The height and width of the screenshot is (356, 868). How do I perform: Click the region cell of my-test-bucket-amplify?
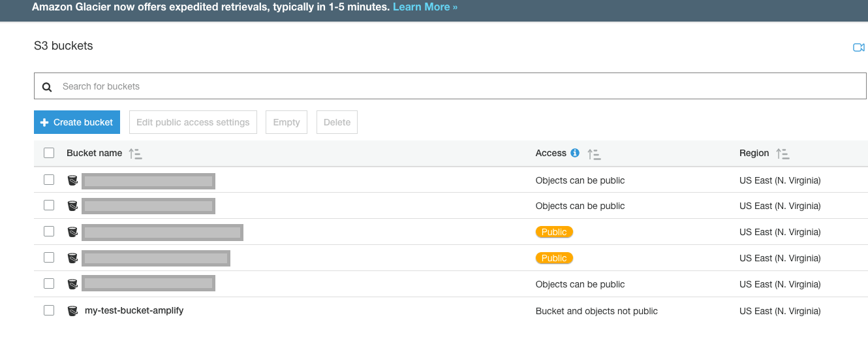[780, 311]
